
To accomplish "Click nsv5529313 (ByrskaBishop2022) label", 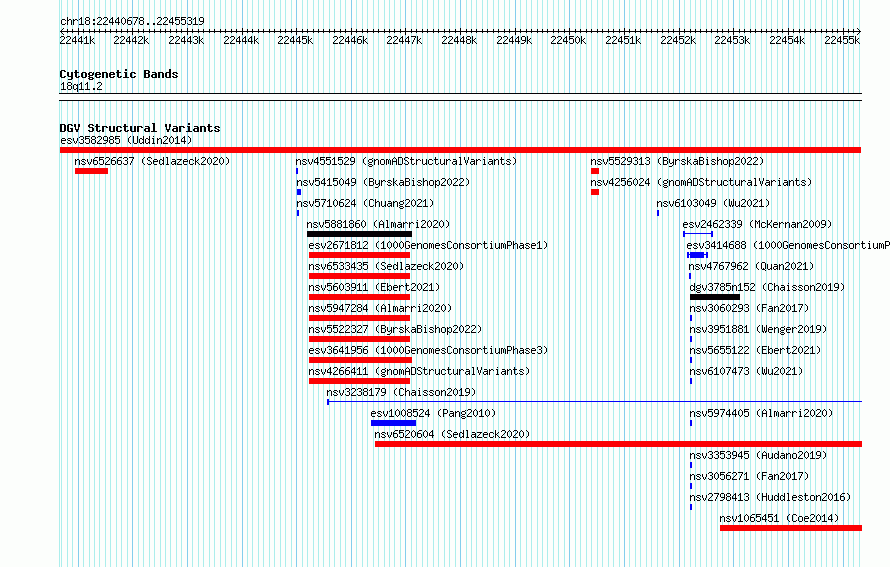I will coord(677,161).
